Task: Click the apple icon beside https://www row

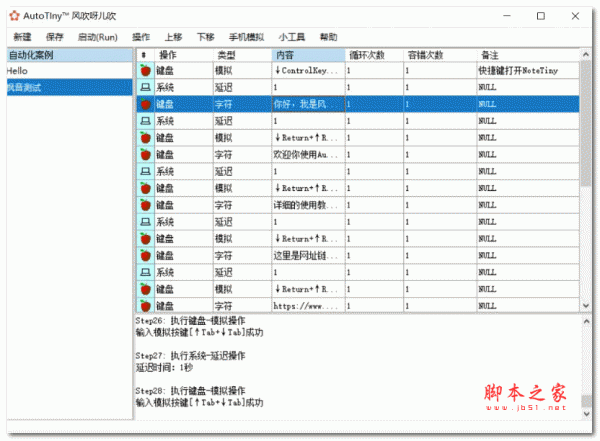Action: 145,306
